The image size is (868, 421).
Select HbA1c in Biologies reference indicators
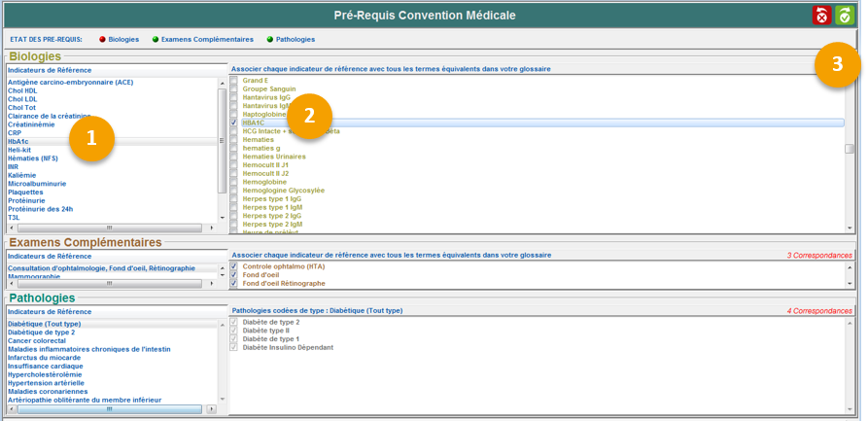coord(18,142)
